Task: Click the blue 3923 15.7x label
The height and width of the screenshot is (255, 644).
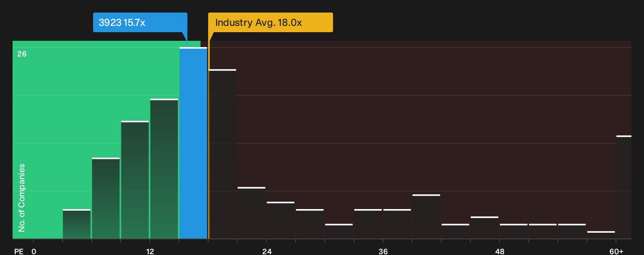Action: pyautogui.click(x=140, y=22)
